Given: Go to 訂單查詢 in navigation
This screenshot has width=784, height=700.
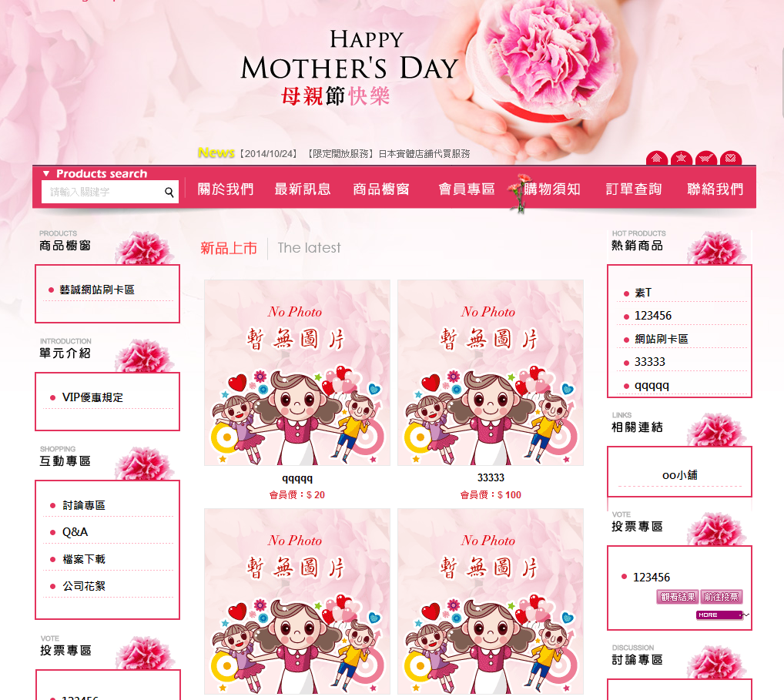Looking at the screenshot, I should 634,189.
